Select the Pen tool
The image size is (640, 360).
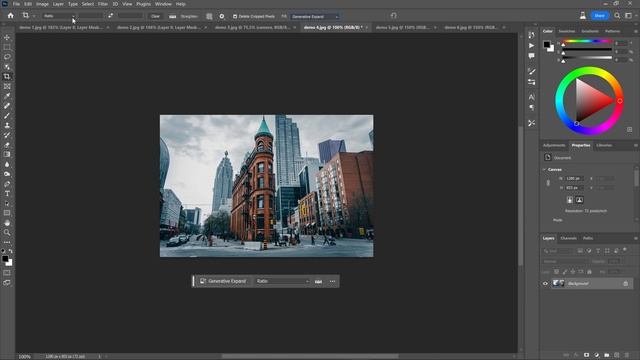7,184
